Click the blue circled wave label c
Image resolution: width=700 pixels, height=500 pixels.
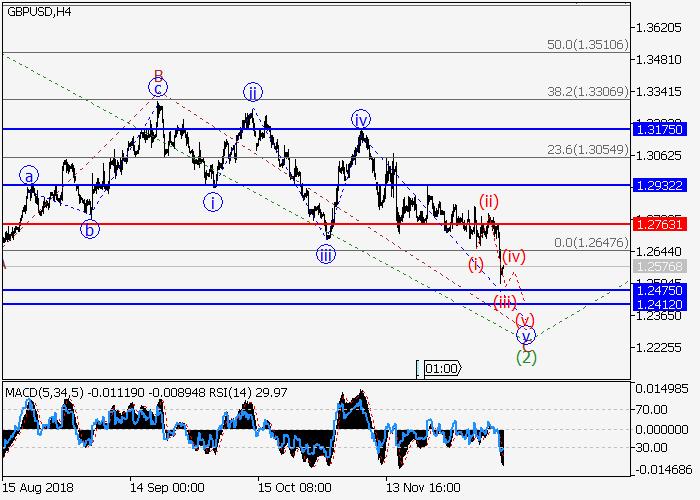coord(158,88)
